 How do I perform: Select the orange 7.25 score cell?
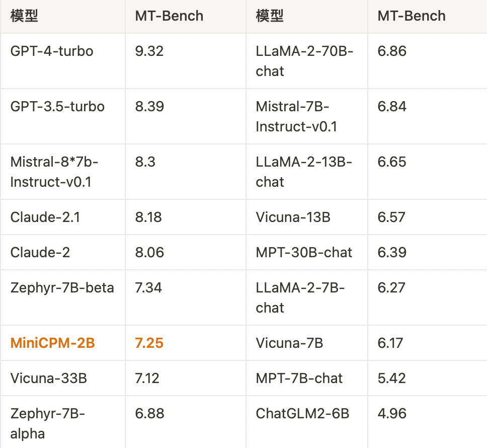tap(149, 343)
